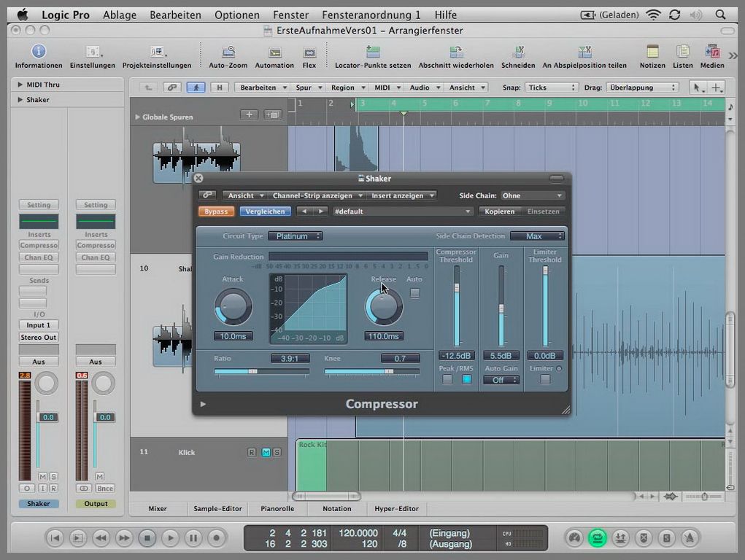Click the Stereo Out button
Viewport: 745px width, 560px height.
click(39, 337)
